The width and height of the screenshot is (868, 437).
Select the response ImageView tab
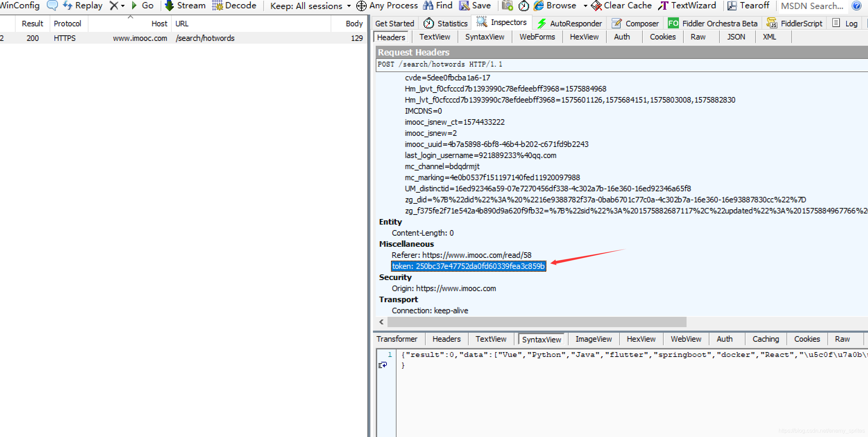(593, 339)
